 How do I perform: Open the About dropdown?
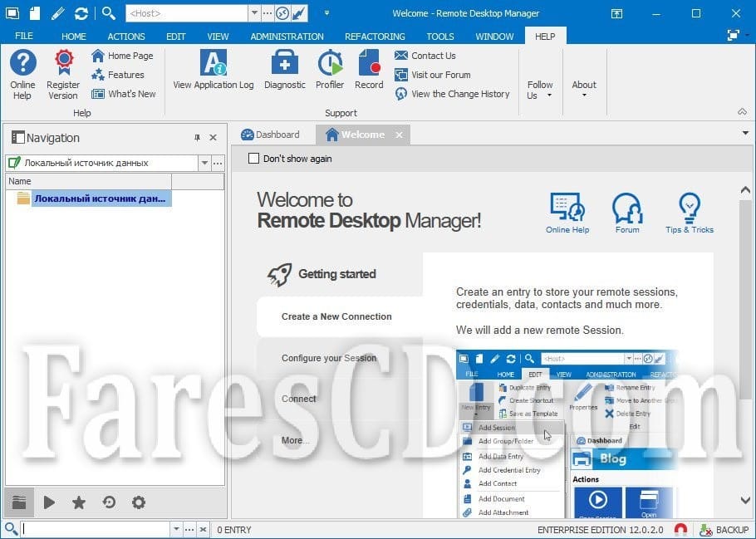(x=584, y=89)
